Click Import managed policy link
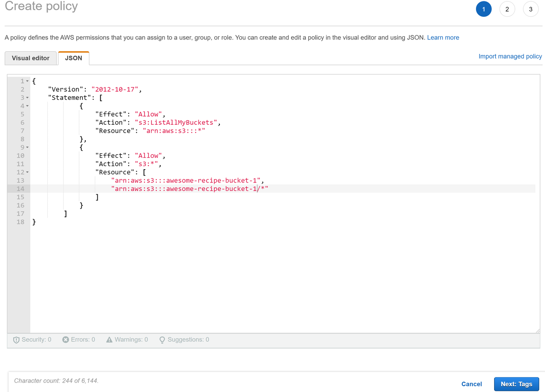 [x=510, y=56]
